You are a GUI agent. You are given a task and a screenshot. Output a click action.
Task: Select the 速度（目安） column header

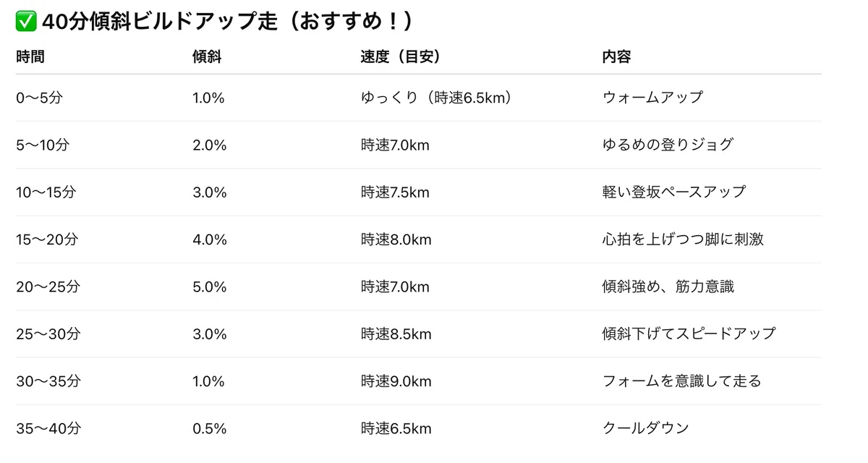[x=401, y=56]
